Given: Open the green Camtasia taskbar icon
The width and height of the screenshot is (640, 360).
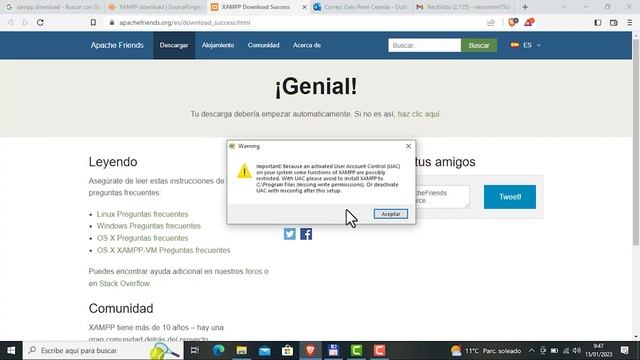Looking at the screenshot, I should click(356, 351).
